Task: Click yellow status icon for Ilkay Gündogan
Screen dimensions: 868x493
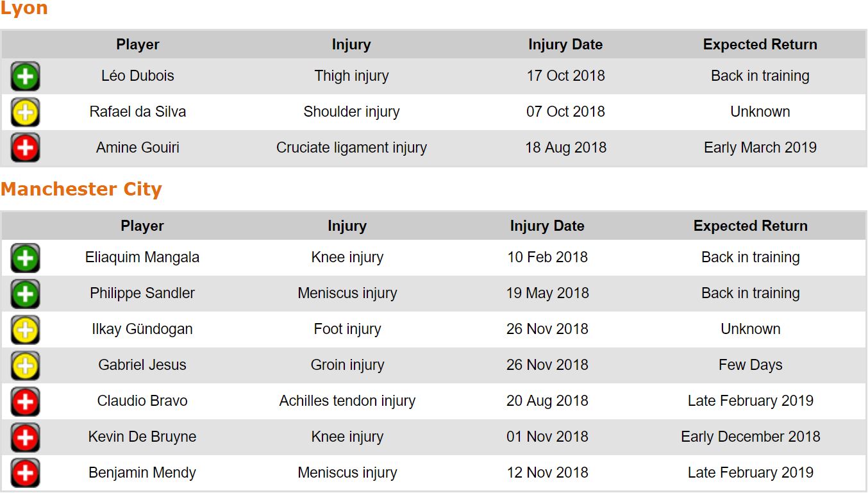Action: pyautogui.click(x=25, y=330)
